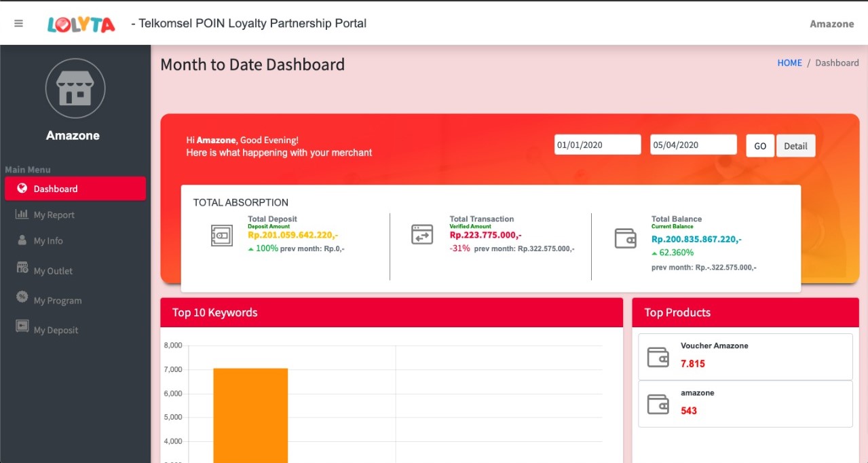Click the My Report chart icon
Image resolution: width=868 pixels, height=463 pixels.
point(22,215)
